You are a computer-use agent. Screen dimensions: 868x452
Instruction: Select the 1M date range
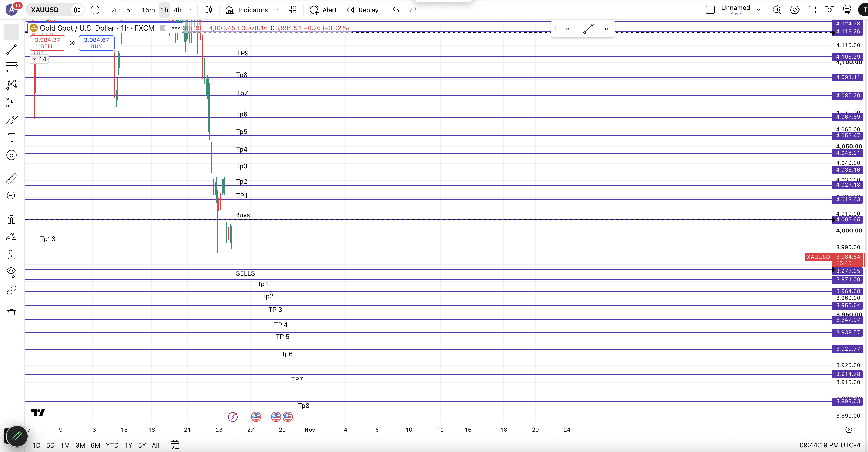65,445
